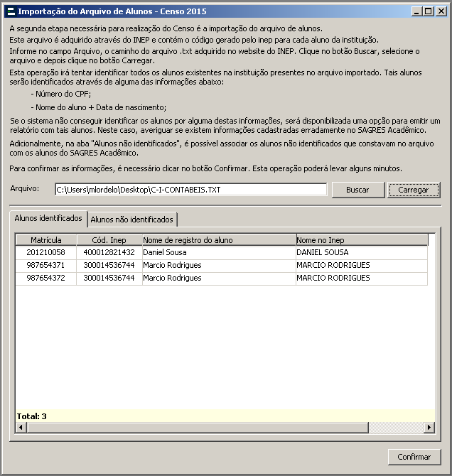452x476 pixels.
Task: Click scroll right arrow of table scrollbar
Action: point(429,427)
